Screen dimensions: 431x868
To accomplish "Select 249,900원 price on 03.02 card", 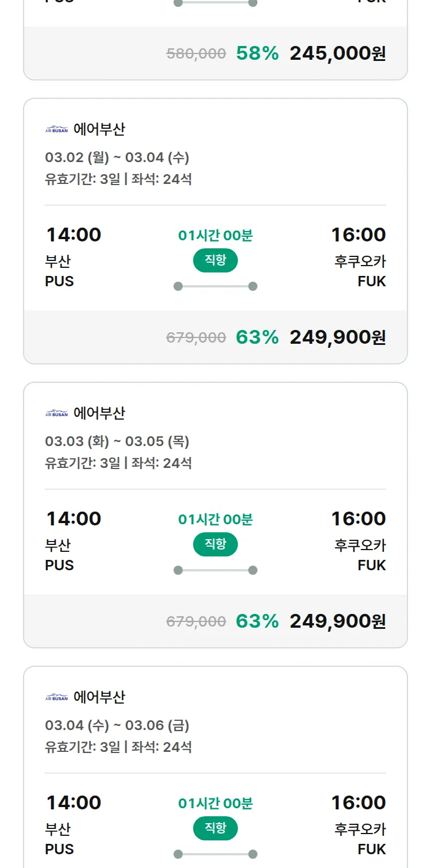I will pyautogui.click(x=337, y=337).
